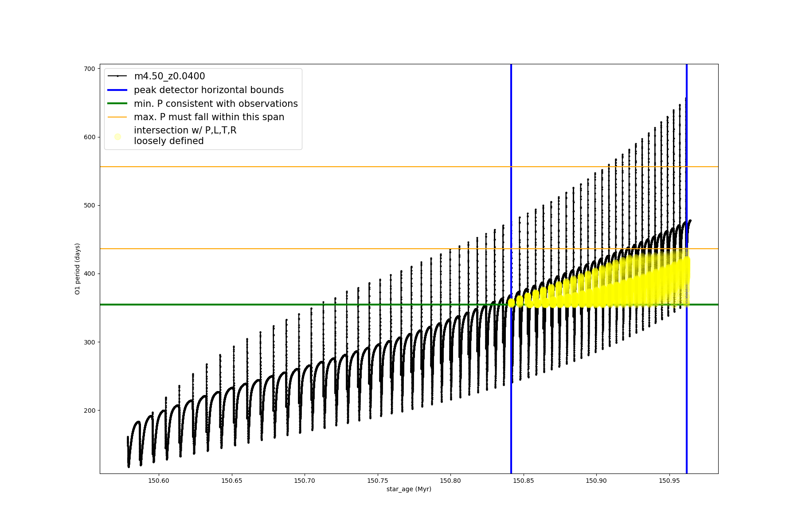Click the black line marker in legend
798x532 pixels.
click(x=117, y=76)
